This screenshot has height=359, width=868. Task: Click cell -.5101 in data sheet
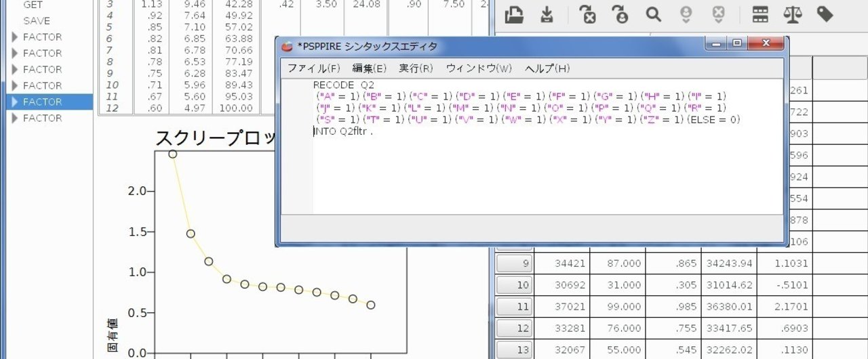tap(785, 285)
